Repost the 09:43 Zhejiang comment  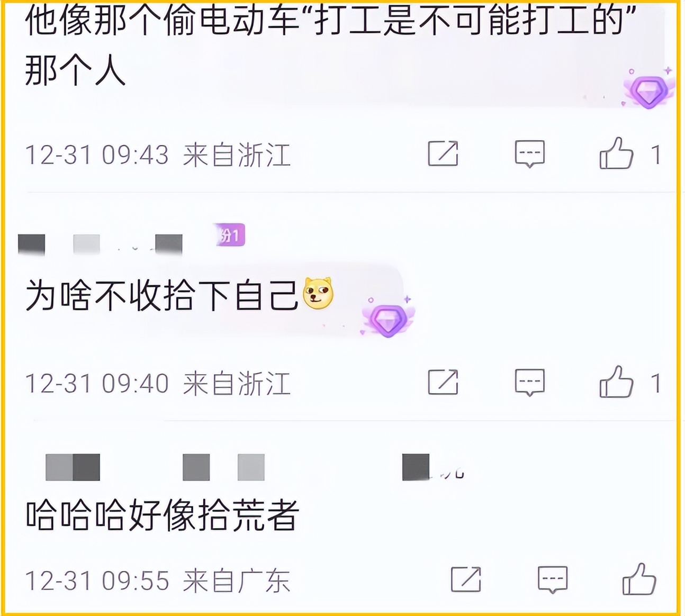[443, 154]
